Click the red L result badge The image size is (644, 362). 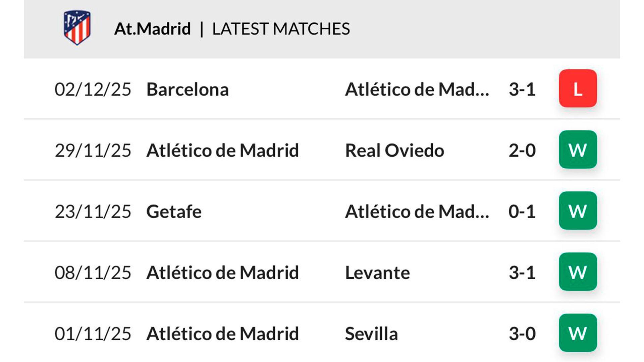pos(578,88)
